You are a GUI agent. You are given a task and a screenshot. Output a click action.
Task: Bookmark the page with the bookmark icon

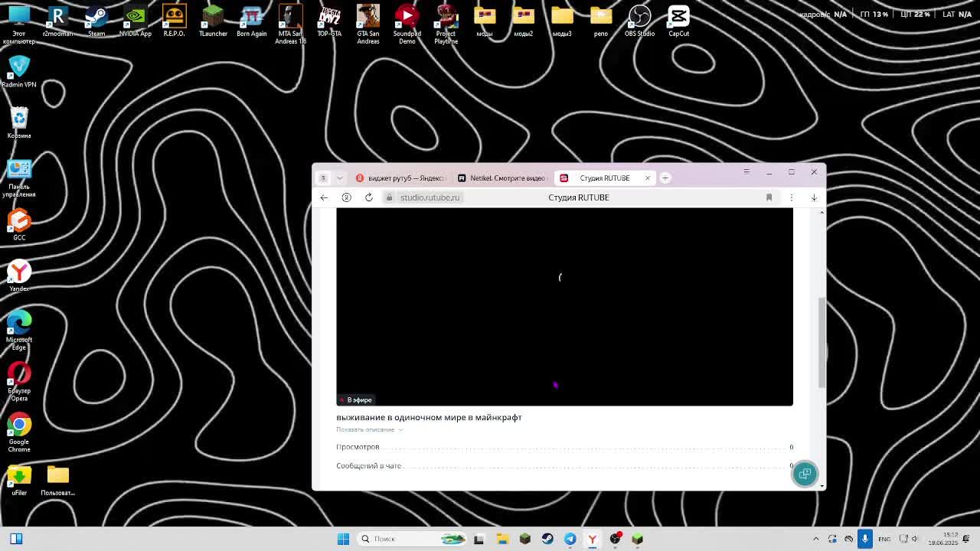click(x=769, y=197)
